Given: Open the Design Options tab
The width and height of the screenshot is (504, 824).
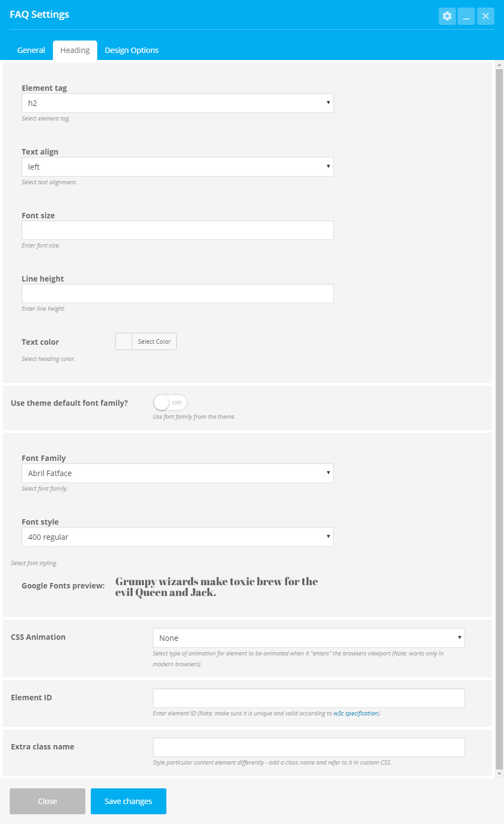Looking at the screenshot, I should [132, 50].
